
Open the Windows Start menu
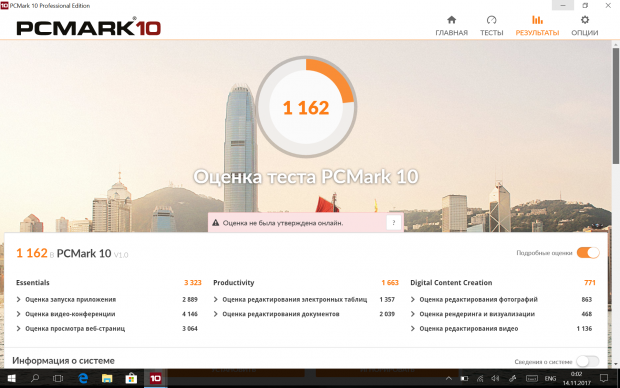(11, 379)
